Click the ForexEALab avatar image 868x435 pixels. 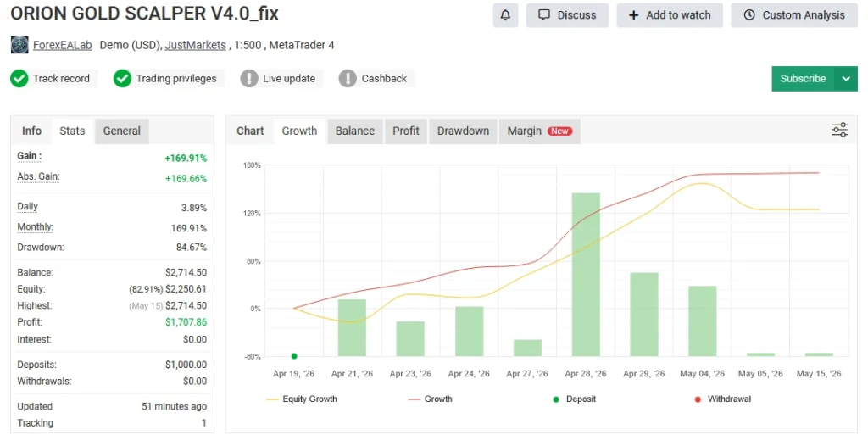coord(19,45)
